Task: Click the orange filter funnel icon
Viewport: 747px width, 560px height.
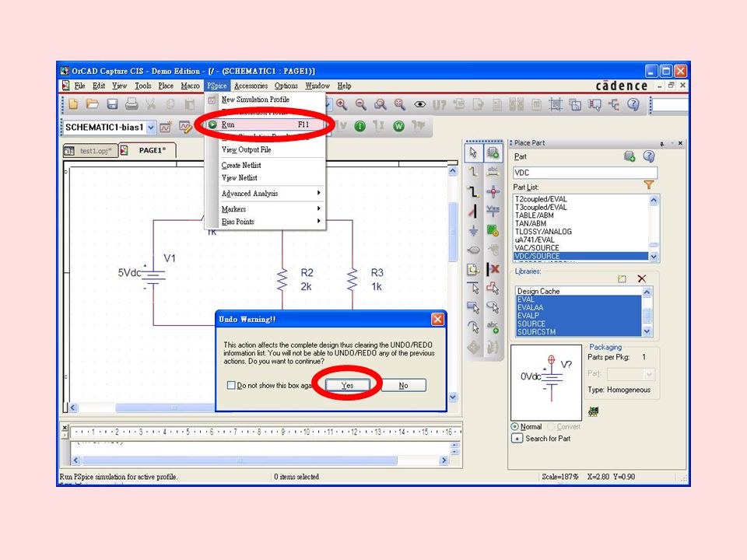Action: [648, 185]
